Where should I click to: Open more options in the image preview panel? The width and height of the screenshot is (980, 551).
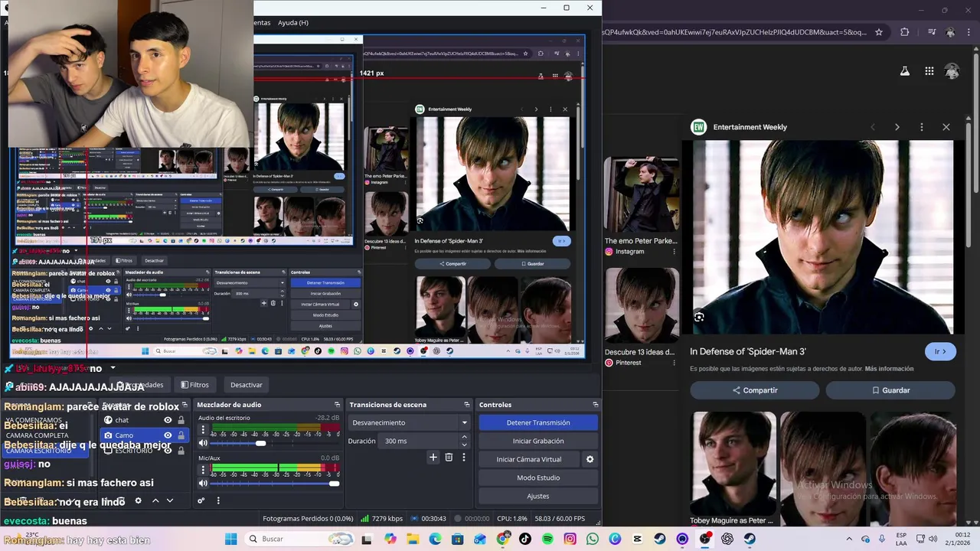922,127
